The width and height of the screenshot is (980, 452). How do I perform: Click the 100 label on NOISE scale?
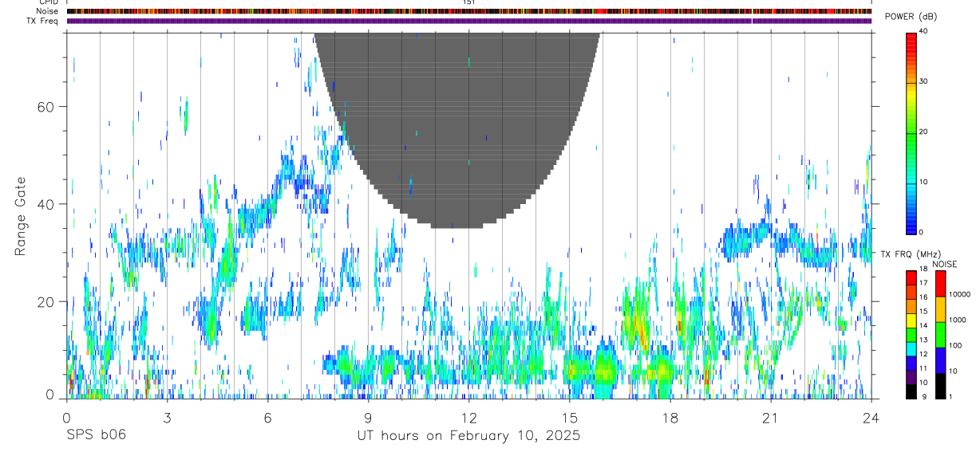tap(954, 345)
